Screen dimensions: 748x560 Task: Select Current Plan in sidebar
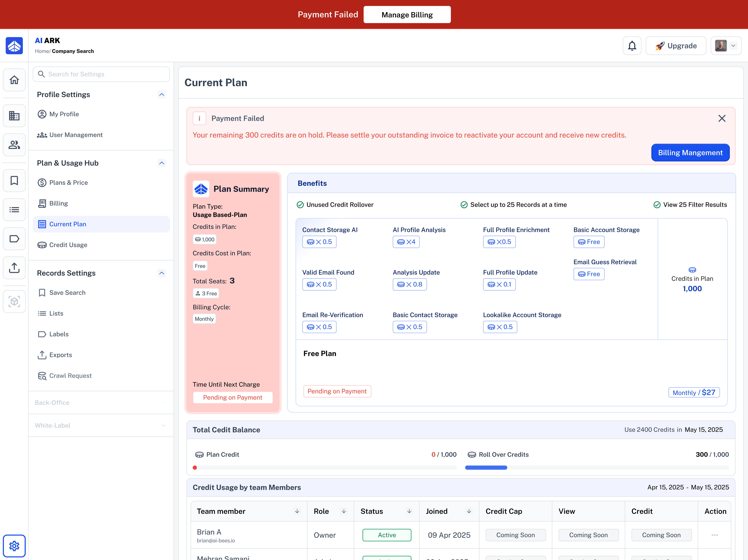[x=101, y=224]
